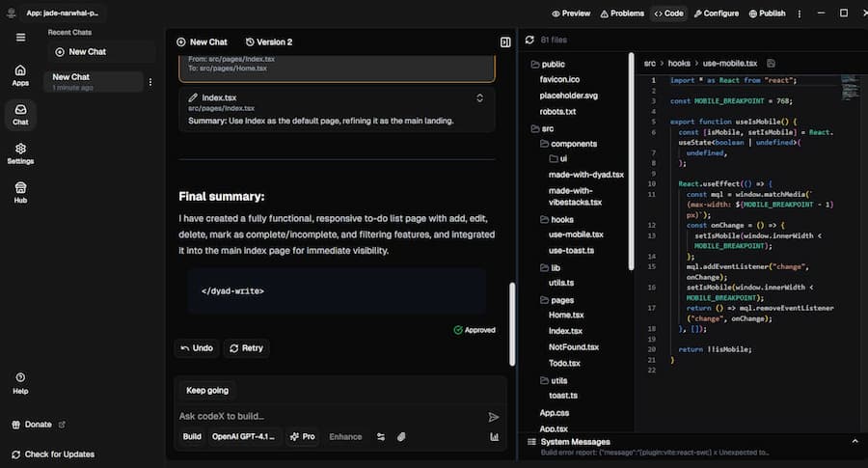Click the Enhance prompt button
The image size is (868, 468).
pos(345,437)
